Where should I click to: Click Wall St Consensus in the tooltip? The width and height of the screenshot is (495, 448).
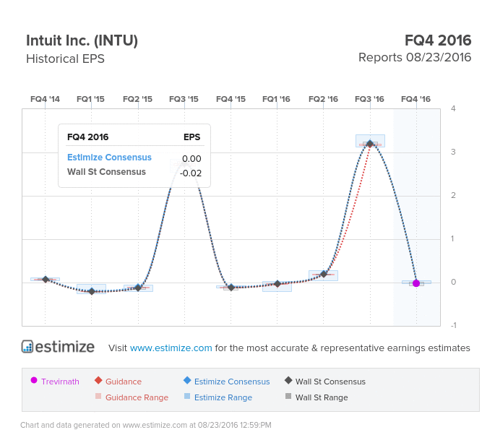pyautogui.click(x=106, y=172)
